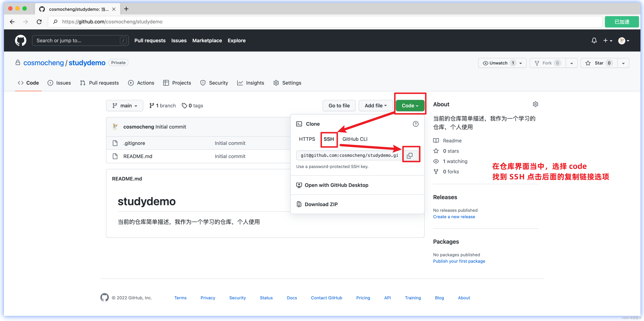The image size is (644, 321).
Task: Click the .gitignore file icon
Action: [x=115, y=143]
